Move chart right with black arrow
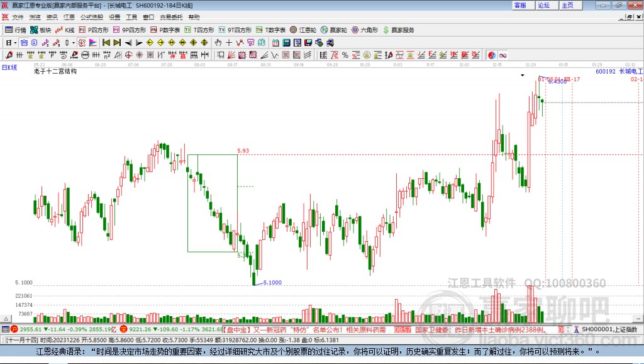This screenshot has width=644, height=364. [x=139, y=43]
